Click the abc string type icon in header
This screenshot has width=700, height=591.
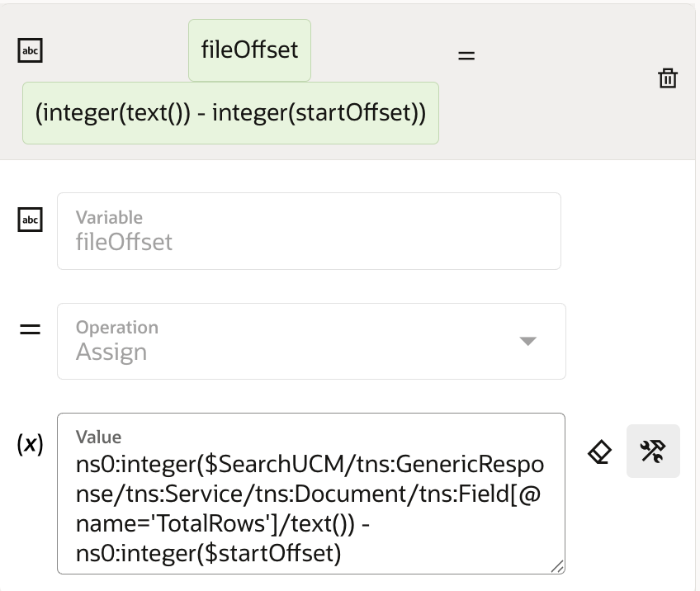(x=30, y=50)
